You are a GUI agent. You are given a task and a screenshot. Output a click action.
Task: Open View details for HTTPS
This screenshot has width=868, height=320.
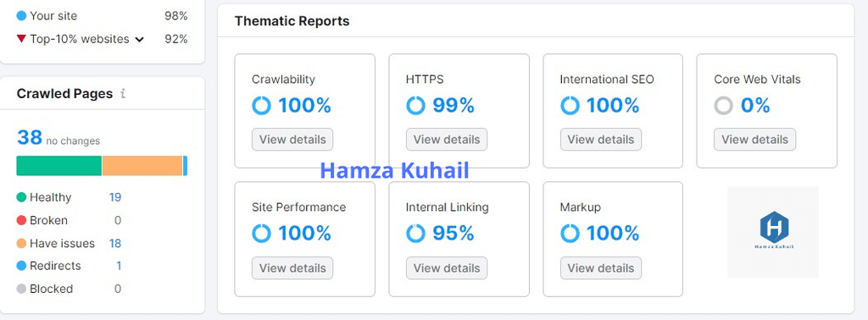(447, 140)
